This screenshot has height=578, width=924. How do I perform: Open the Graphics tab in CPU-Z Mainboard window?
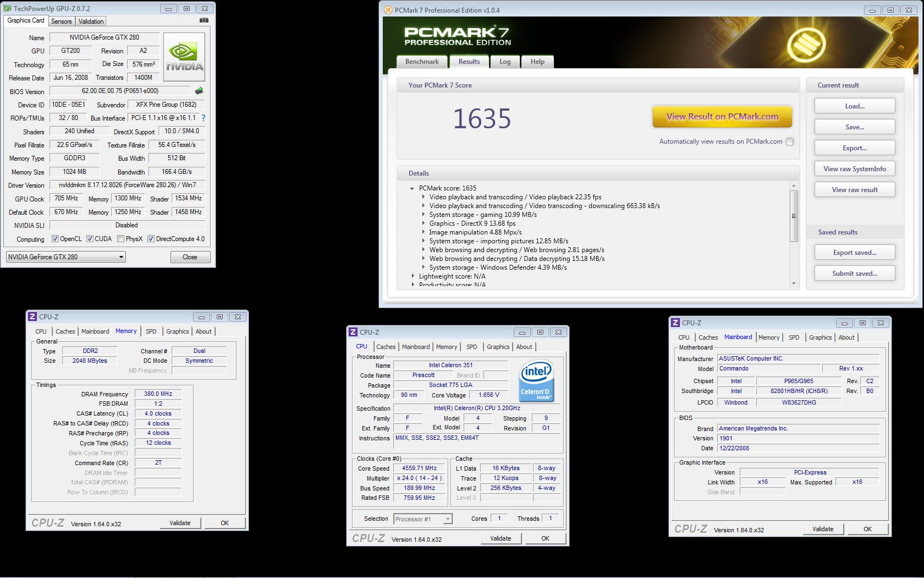click(x=821, y=337)
